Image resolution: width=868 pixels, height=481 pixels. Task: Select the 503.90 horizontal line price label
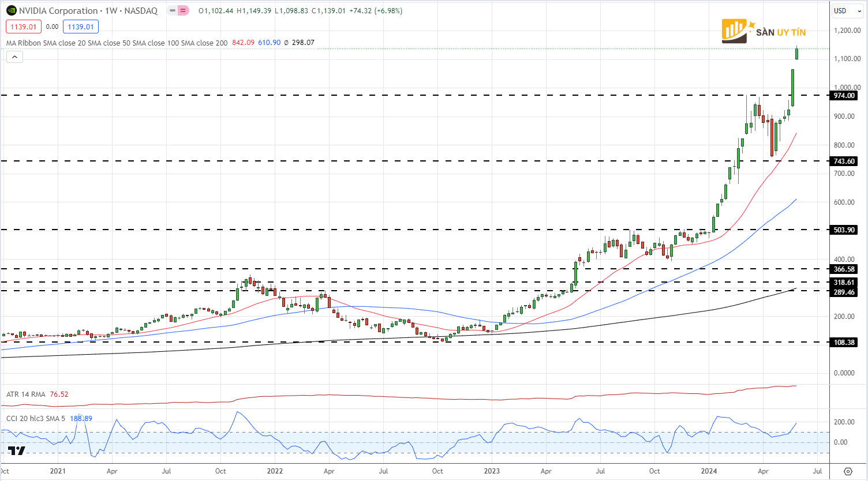844,230
